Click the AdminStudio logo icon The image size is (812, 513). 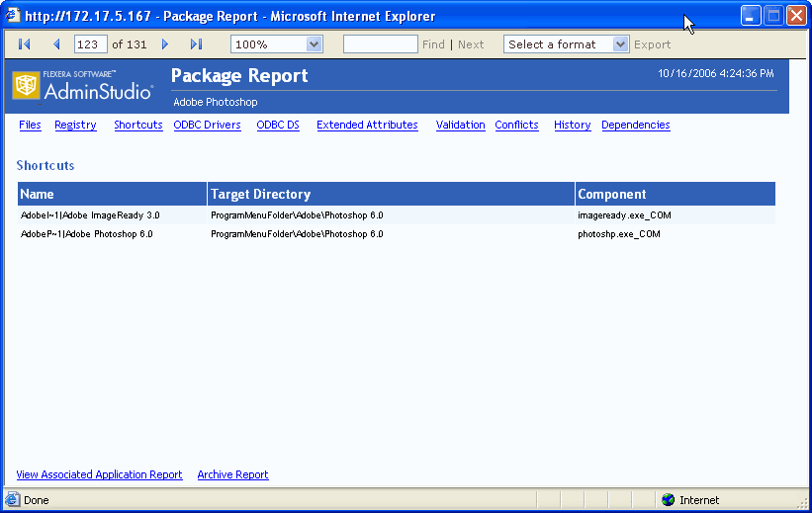(26, 86)
